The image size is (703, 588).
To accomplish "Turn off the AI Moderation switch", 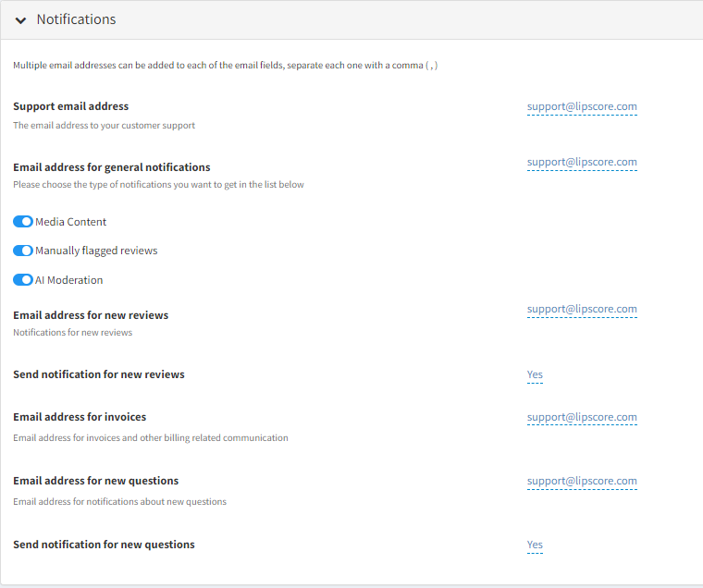I will [x=23, y=280].
